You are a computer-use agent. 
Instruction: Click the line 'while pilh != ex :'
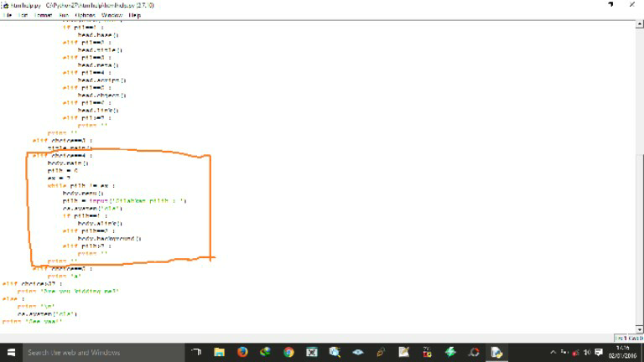click(81, 185)
